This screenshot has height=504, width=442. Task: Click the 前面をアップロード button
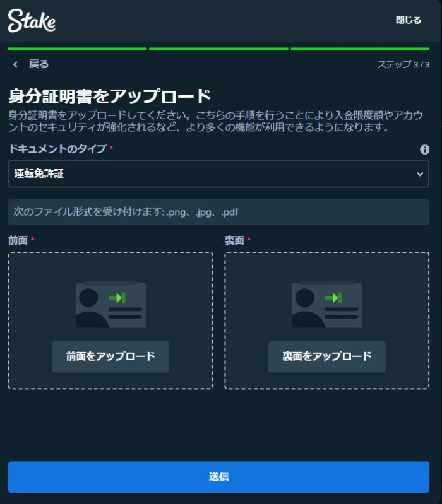(110, 356)
